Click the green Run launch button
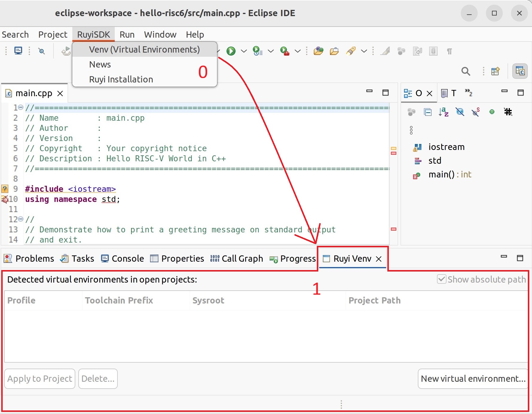532x414 pixels. pyautogui.click(x=231, y=51)
